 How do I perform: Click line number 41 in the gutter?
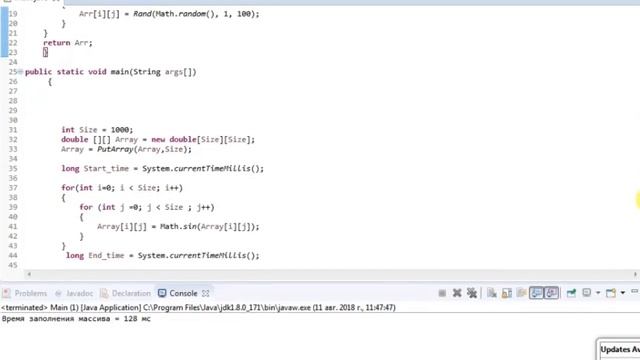(x=13, y=227)
